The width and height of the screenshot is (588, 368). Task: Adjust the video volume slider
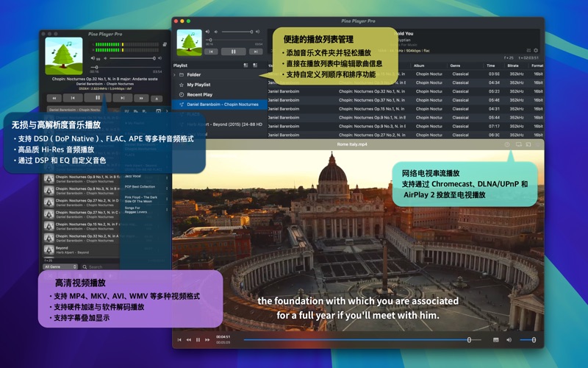point(528,340)
